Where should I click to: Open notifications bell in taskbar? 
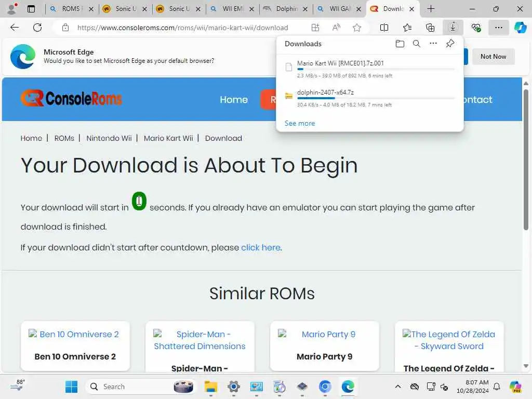click(x=497, y=387)
